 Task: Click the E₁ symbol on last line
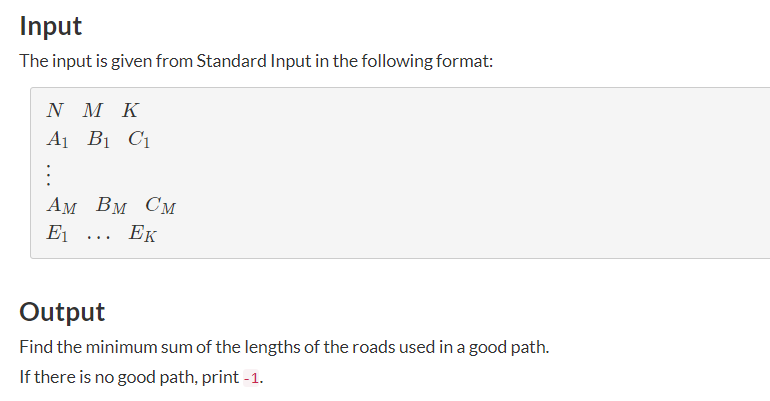[57, 233]
